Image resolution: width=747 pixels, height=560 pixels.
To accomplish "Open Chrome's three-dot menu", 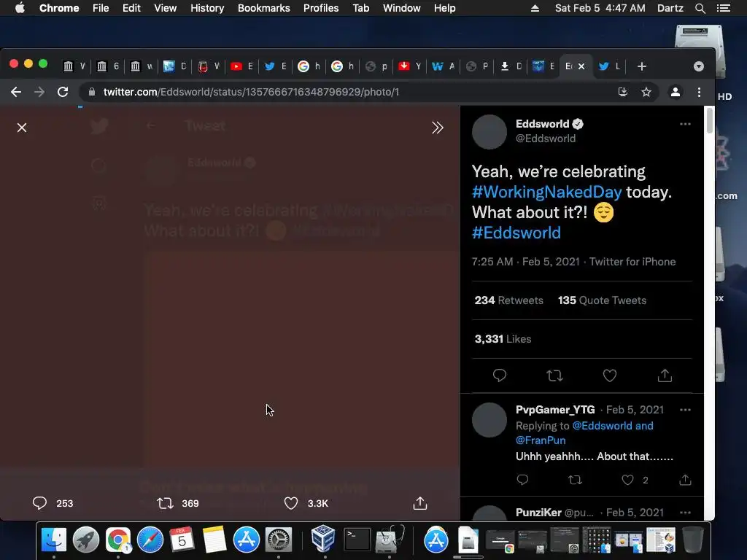I will [x=699, y=92].
